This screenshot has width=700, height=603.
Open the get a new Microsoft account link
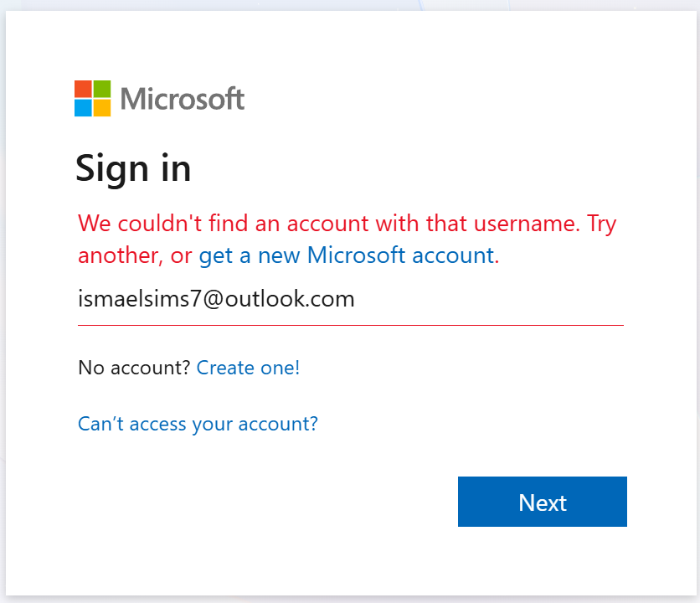coord(348,255)
